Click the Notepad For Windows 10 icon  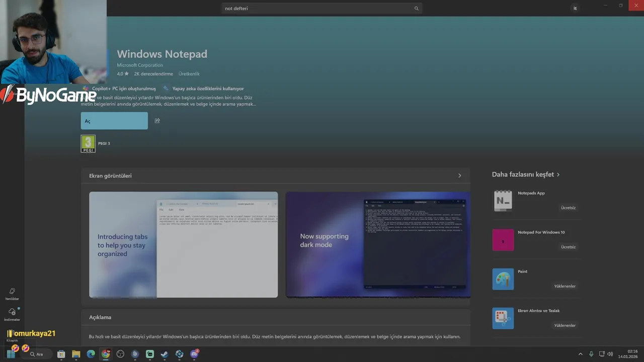(x=503, y=240)
